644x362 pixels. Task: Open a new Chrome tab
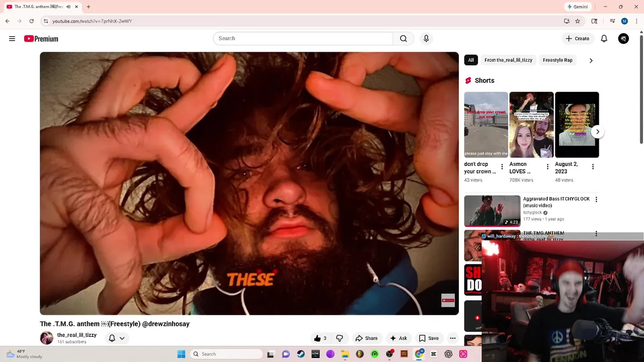pos(89,7)
